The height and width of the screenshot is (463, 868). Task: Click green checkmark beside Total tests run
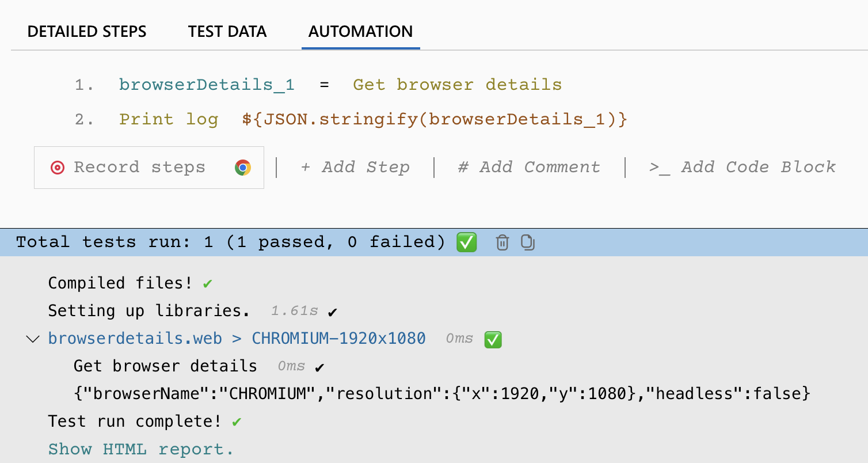(466, 242)
